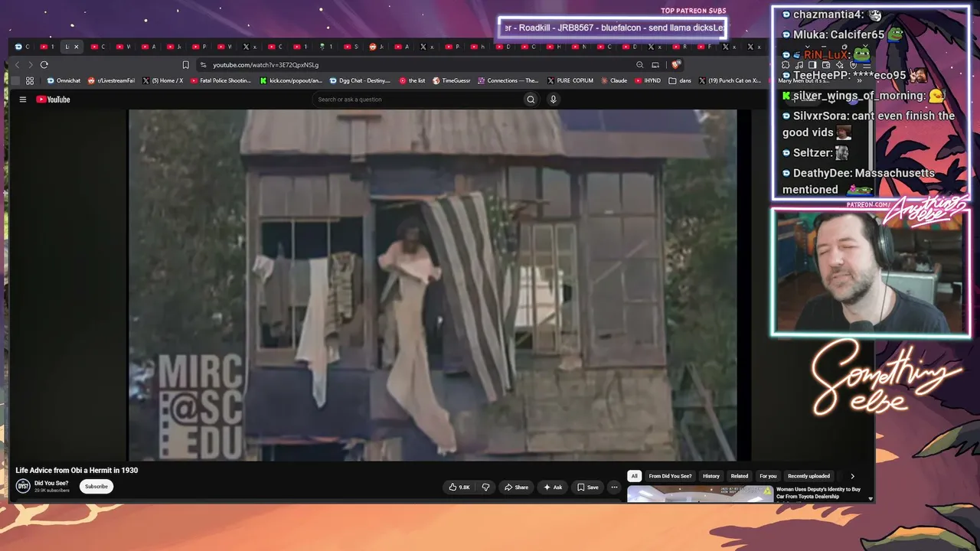980x551 pixels.
Task: Open the cast/picture-in-picture icon in address bar
Action: coord(655,65)
